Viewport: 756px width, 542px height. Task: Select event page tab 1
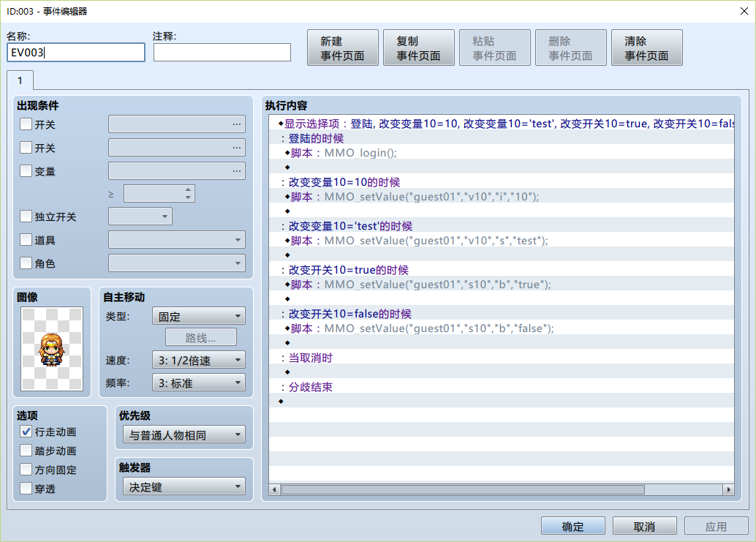(20, 80)
